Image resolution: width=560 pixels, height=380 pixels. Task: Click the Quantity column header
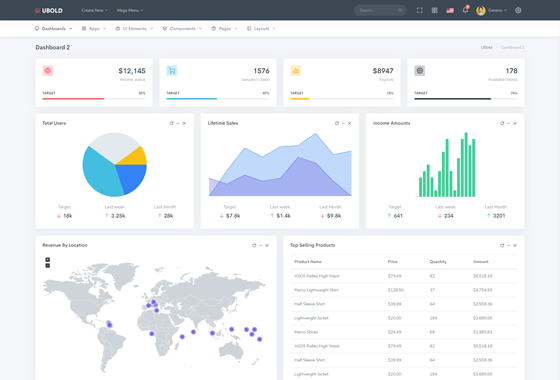pyautogui.click(x=438, y=262)
